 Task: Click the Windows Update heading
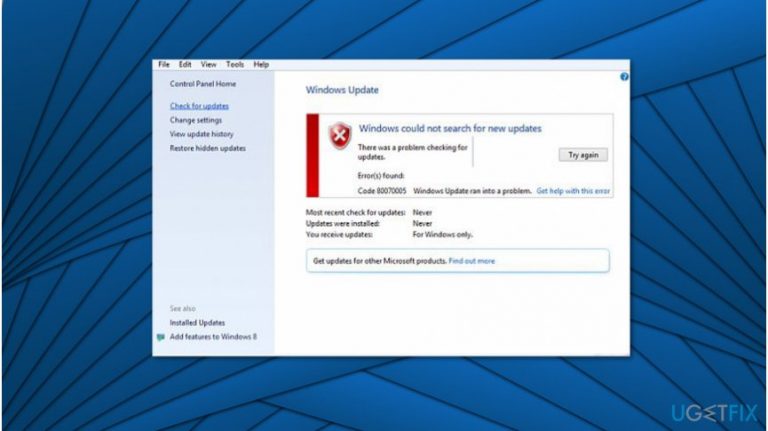pos(342,90)
